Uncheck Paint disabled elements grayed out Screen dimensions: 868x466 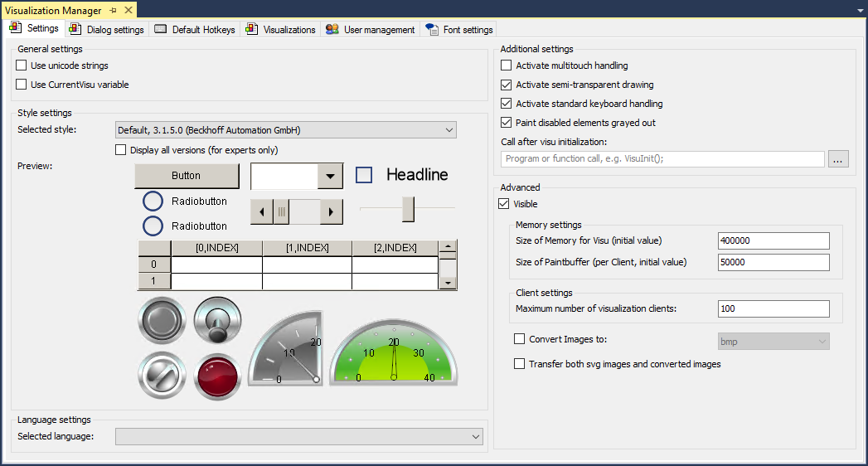[506, 123]
